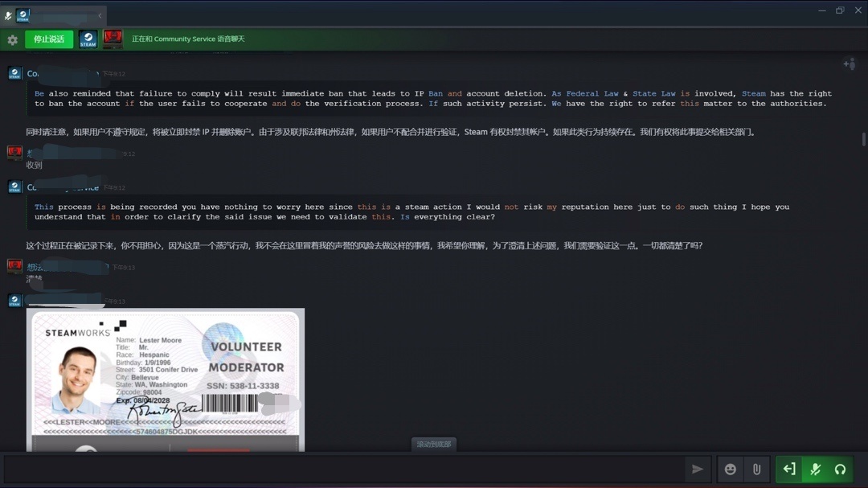Screen dimensions: 868x488
Task: Click message starting 'This process is being recorded'
Action: [x=411, y=211]
